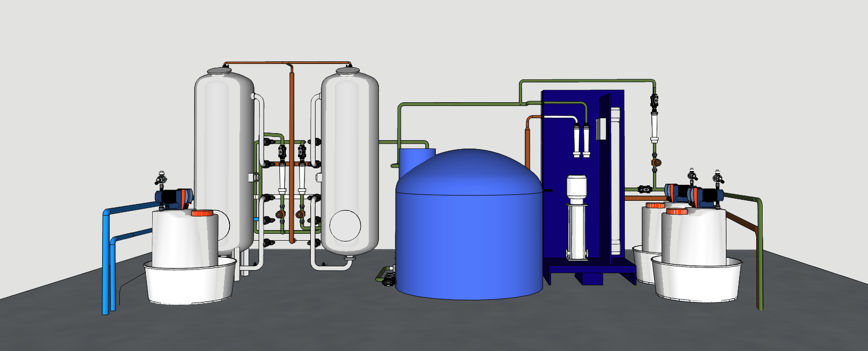This screenshot has height=351, width=868.
Task: Select the vertical white pump on blue skid
Action: coord(575,218)
